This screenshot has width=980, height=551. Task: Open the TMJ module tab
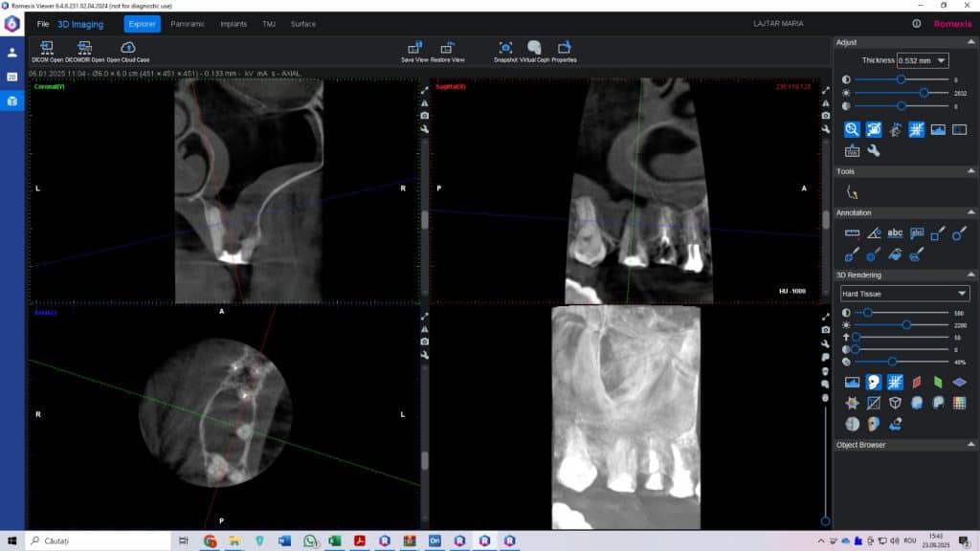point(267,24)
